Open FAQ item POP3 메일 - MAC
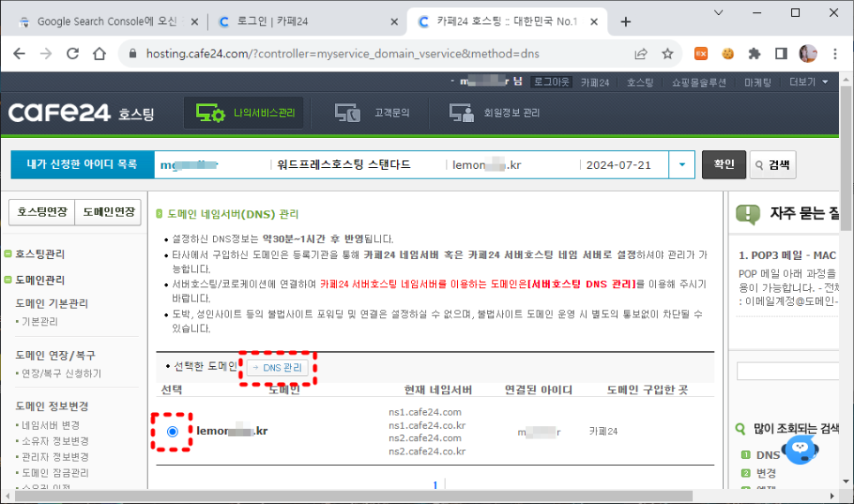 pyautogui.click(x=787, y=255)
